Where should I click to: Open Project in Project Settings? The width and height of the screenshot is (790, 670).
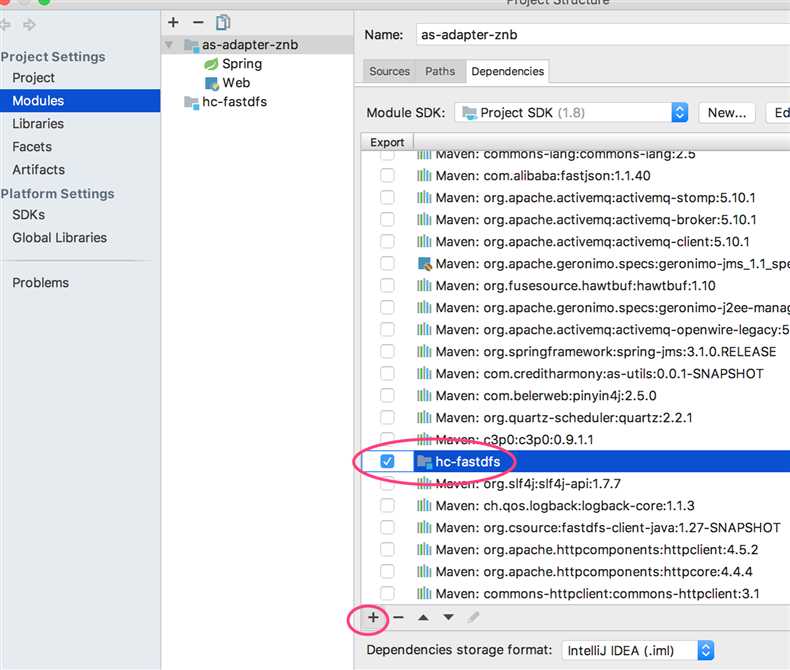coord(33,78)
